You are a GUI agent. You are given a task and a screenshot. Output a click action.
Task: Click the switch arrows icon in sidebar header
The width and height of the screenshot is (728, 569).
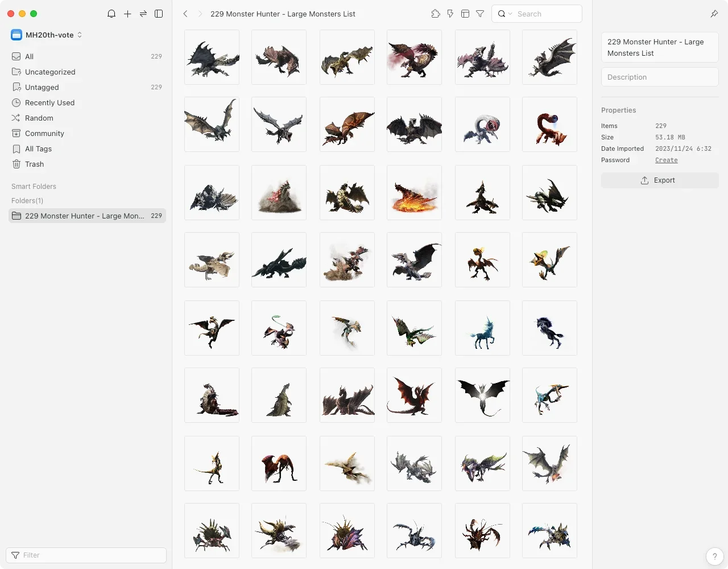coord(143,14)
